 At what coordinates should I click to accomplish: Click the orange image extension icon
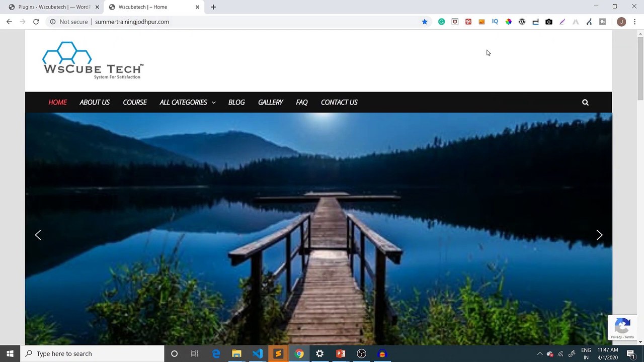pos(481,22)
